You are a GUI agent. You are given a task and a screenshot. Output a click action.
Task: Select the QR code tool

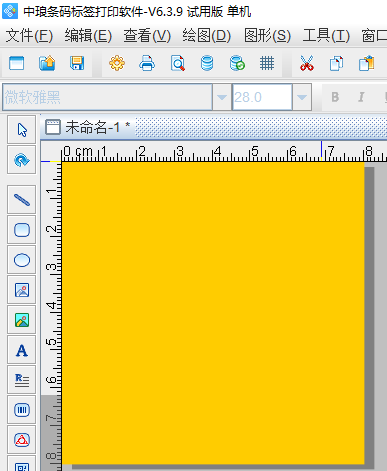[22, 464]
